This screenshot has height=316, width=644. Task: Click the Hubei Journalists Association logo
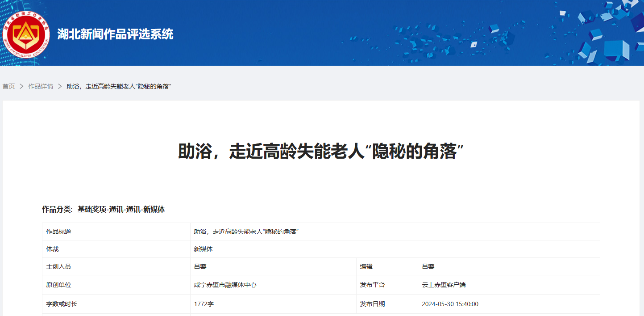[26, 34]
